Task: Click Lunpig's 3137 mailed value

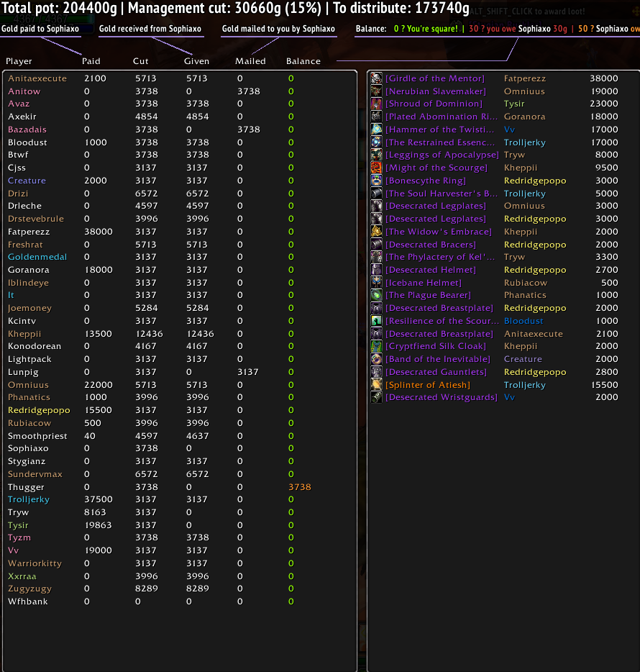Action: pos(248,371)
